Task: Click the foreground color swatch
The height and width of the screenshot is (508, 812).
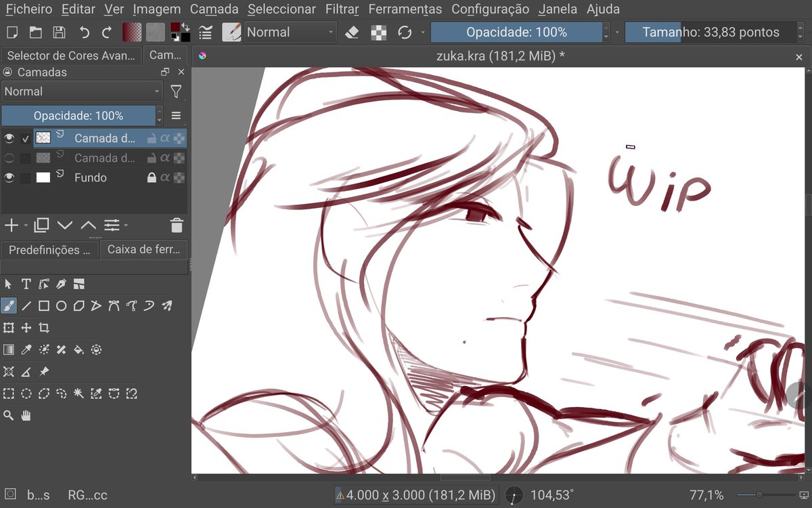Action: click(175, 28)
